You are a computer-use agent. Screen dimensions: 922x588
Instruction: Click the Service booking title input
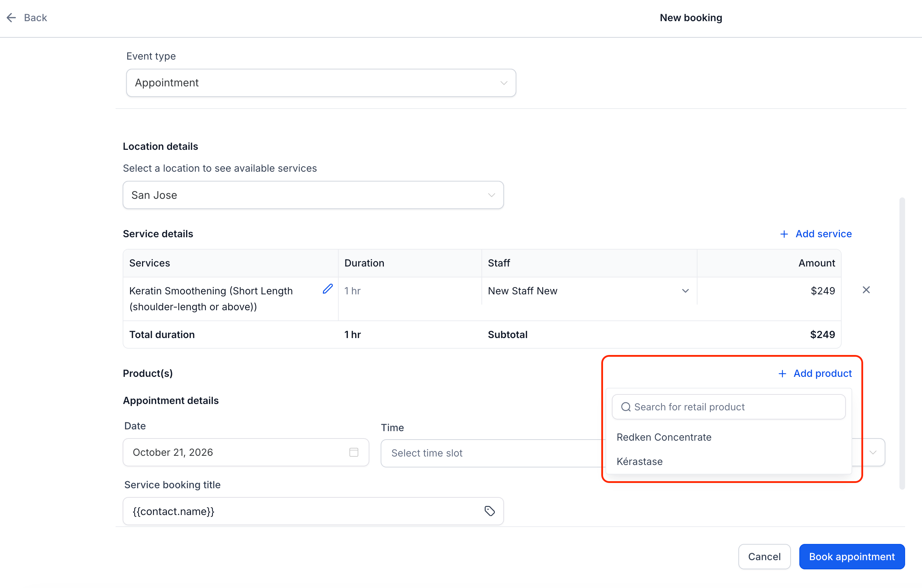click(313, 511)
